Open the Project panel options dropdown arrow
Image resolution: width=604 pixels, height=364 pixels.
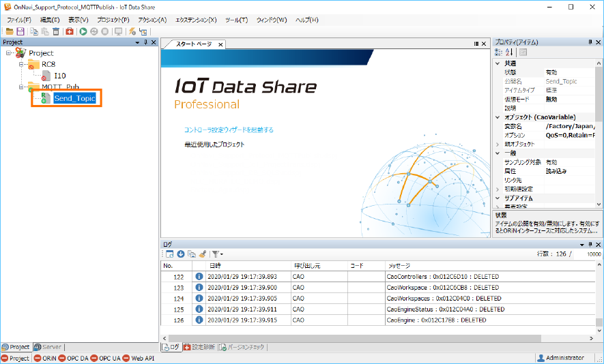[x=137, y=42]
